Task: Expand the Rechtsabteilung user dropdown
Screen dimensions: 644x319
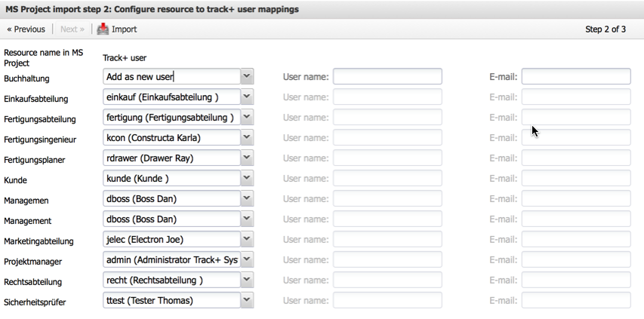Action: point(247,280)
